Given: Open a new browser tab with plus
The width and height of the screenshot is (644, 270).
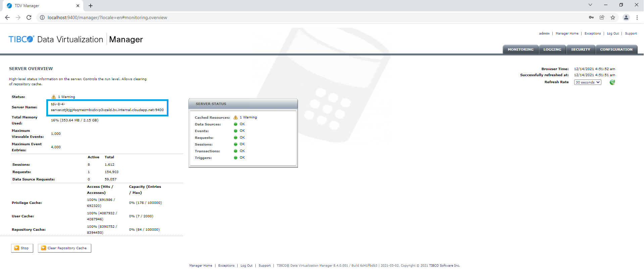Looking at the screenshot, I should click(x=91, y=6).
